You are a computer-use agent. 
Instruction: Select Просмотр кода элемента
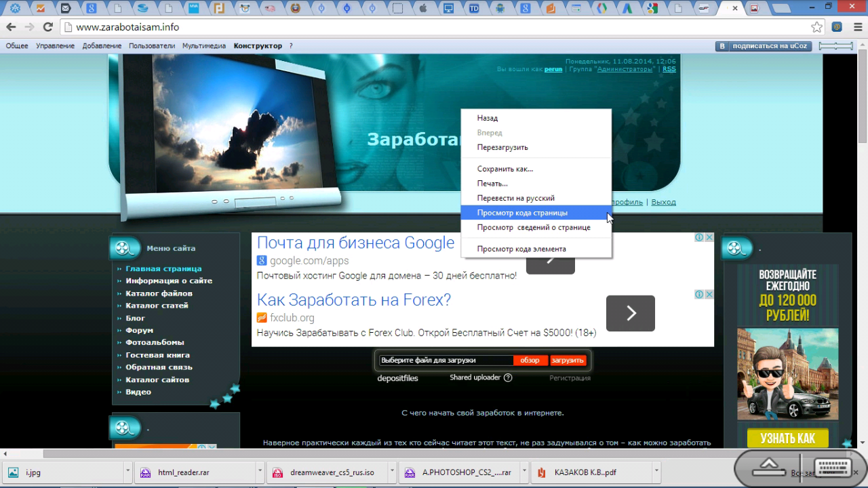536,249
